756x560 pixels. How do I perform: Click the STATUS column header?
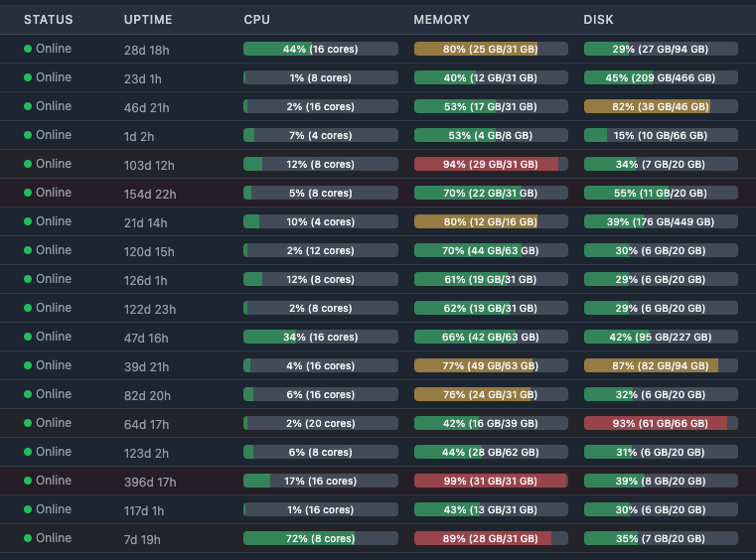click(x=48, y=20)
